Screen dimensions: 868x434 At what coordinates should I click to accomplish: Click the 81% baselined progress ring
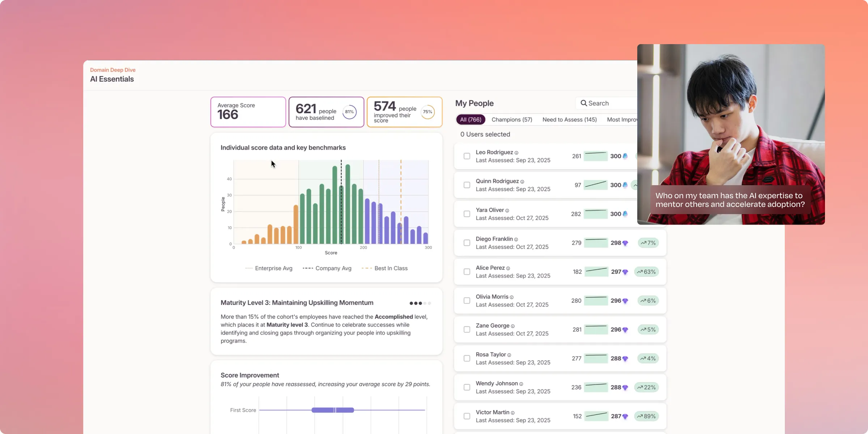click(349, 112)
